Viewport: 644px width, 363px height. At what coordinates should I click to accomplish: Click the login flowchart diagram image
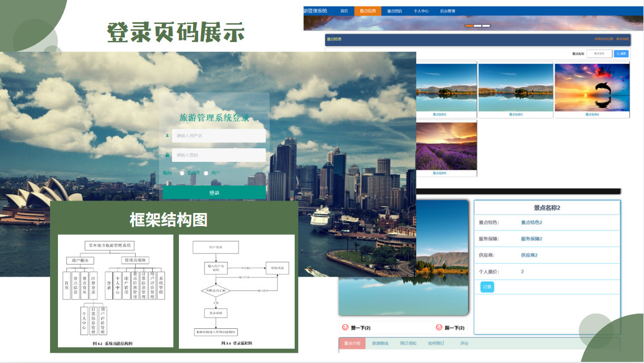237,291
